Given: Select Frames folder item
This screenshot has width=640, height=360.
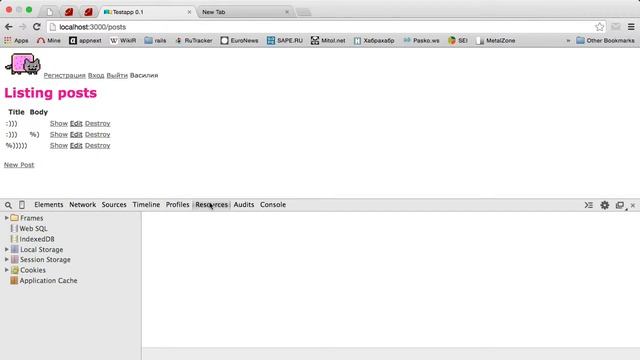Looking at the screenshot, I should [27, 218].
